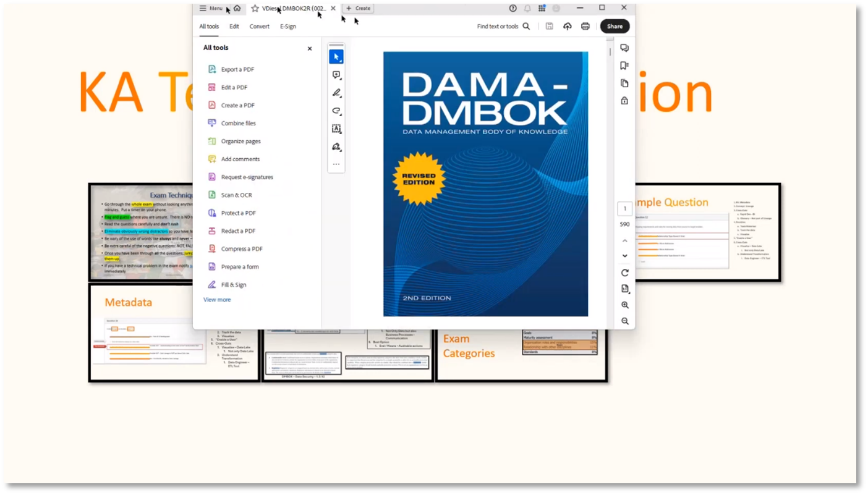Open the user profile avatar

(x=556, y=8)
